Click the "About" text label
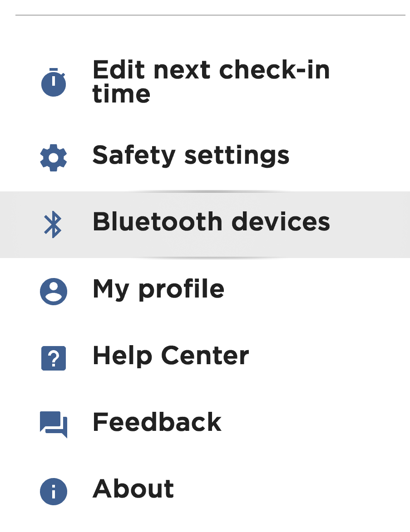The image size is (410, 532). pos(133,489)
